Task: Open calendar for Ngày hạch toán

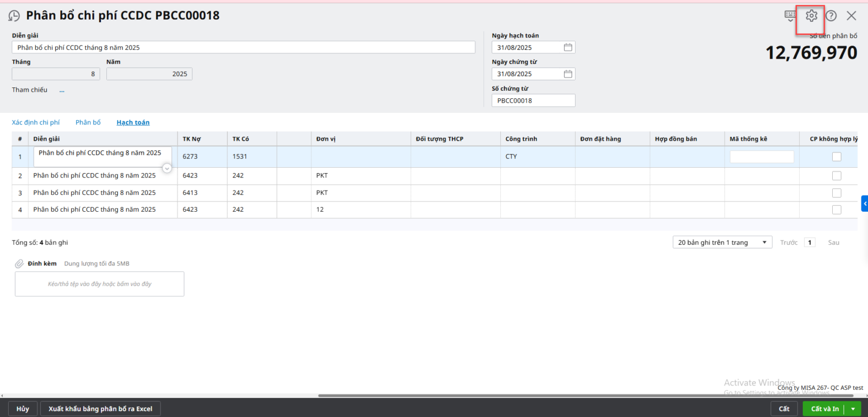Action: point(567,48)
